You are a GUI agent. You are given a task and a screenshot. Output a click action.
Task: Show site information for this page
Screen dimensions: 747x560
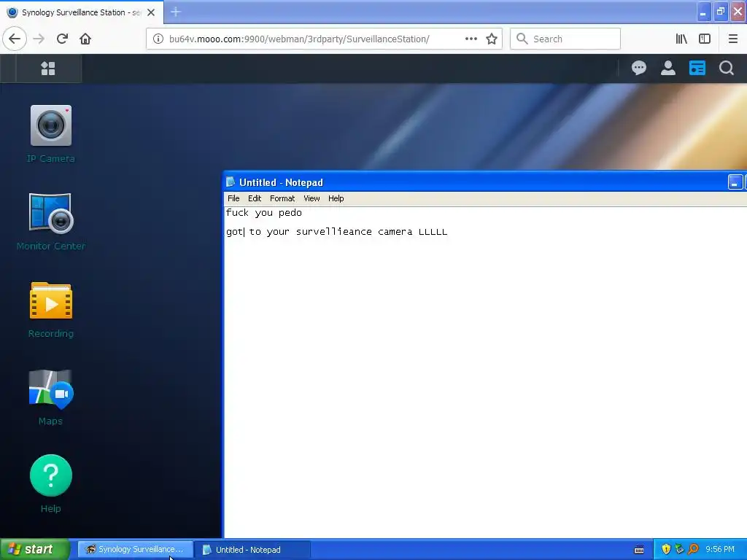coord(158,39)
